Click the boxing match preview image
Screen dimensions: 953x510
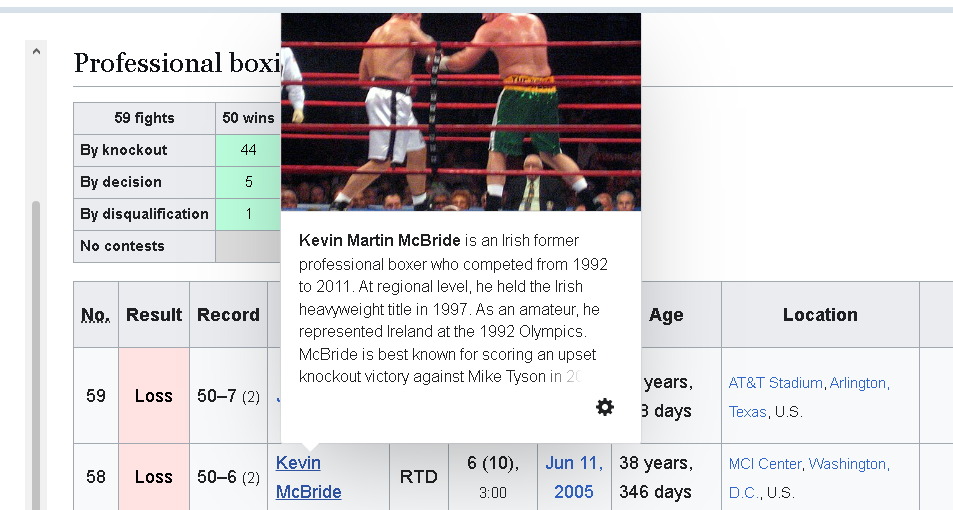click(x=461, y=112)
